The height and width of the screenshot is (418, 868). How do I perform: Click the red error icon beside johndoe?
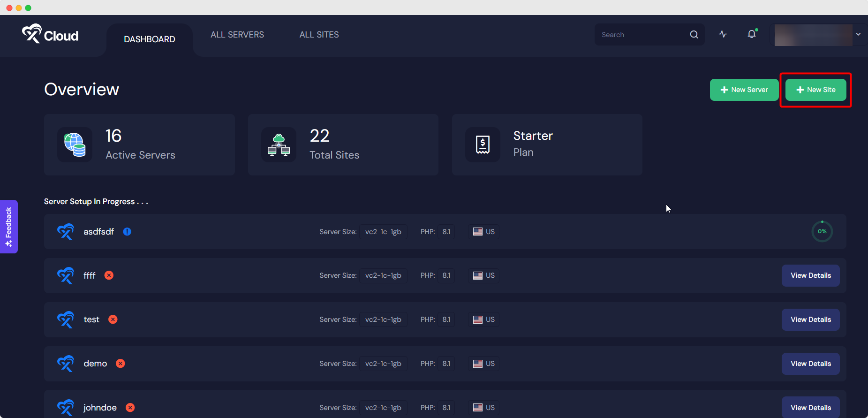[x=130, y=408]
